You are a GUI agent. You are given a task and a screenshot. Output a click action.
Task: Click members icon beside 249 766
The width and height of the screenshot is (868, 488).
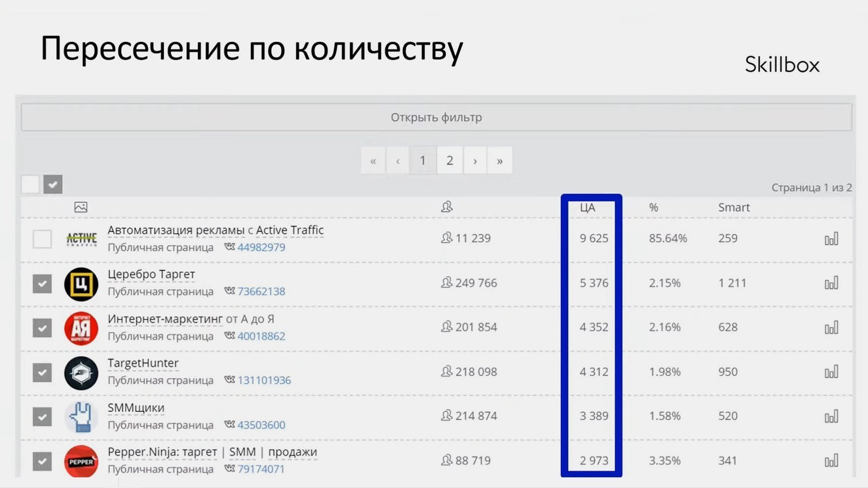click(x=446, y=282)
